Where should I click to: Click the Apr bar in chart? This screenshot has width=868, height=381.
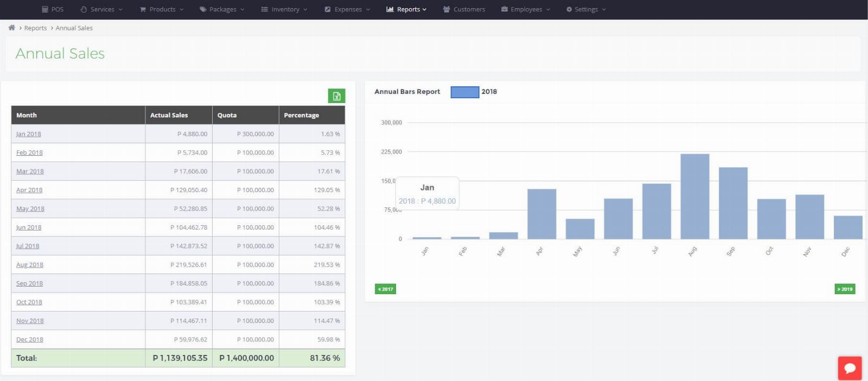tap(541, 214)
